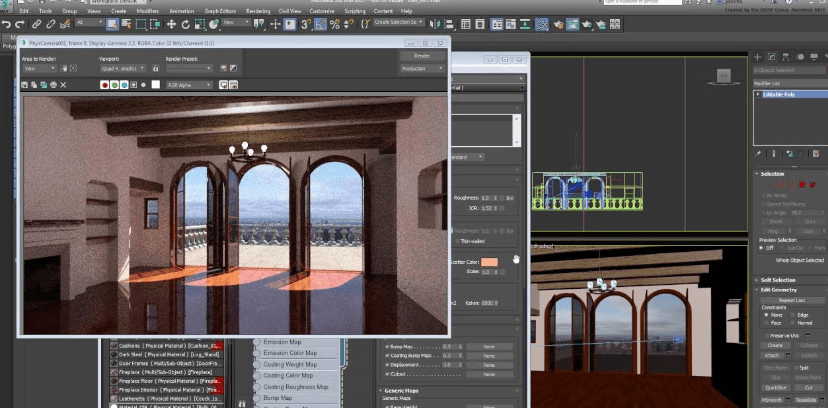Select the Rotate transform tool
The height and width of the screenshot is (408, 828).
(x=186, y=23)
